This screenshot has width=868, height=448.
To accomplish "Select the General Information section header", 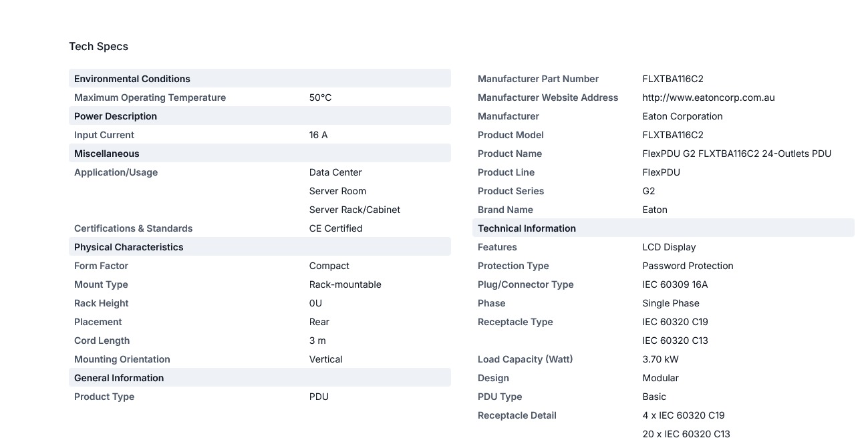I will coord(260,377).
